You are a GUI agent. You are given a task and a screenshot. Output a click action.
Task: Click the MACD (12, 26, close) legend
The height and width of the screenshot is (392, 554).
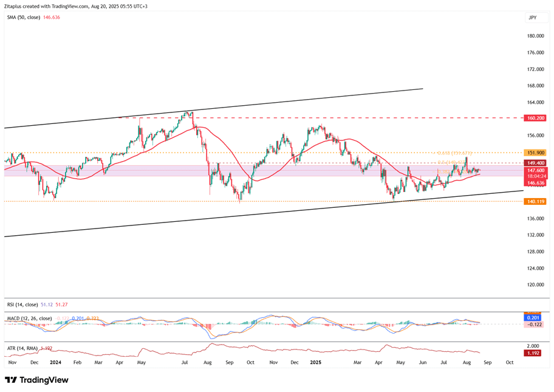coord(30,318)
